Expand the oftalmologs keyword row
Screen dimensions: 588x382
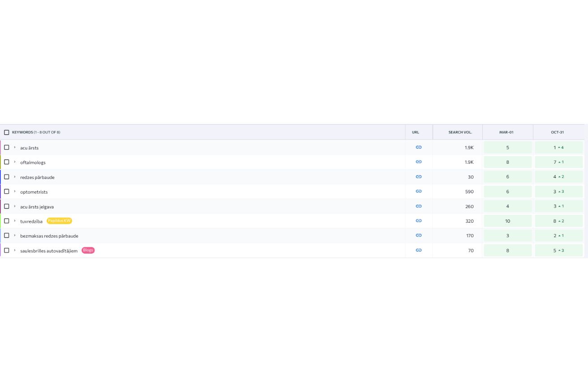coord(15,162)
